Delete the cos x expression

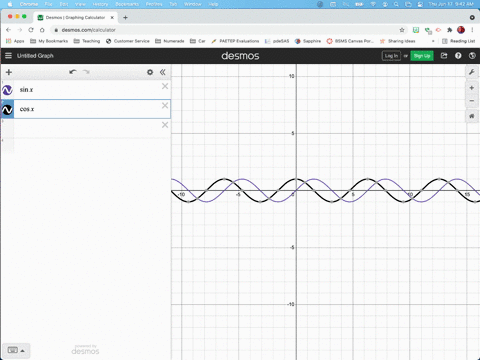coord(165,106)
